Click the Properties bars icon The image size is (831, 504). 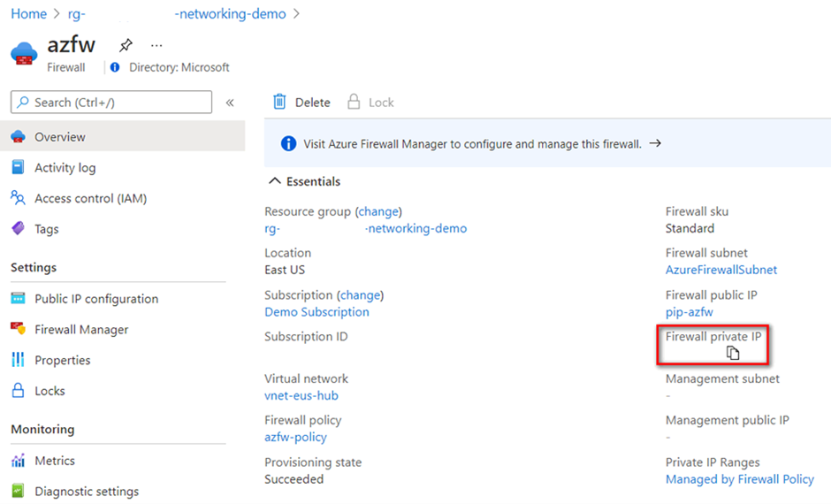[x=18, y=360]
